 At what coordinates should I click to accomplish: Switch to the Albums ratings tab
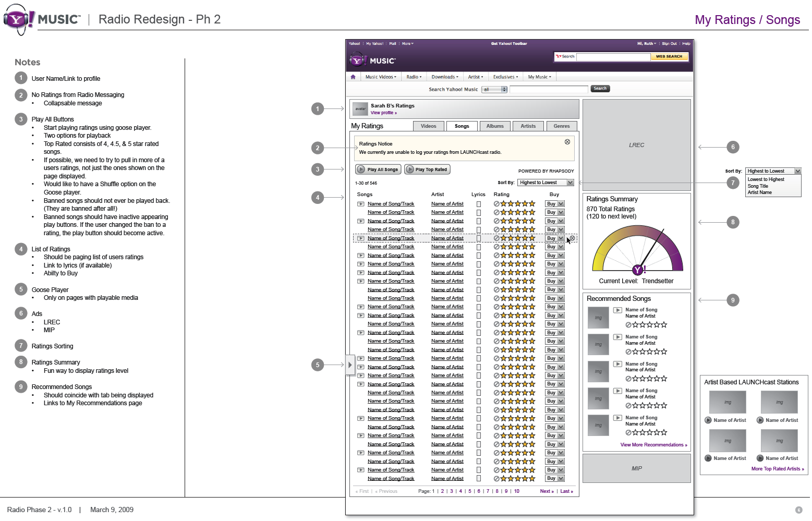pos(495,126)
